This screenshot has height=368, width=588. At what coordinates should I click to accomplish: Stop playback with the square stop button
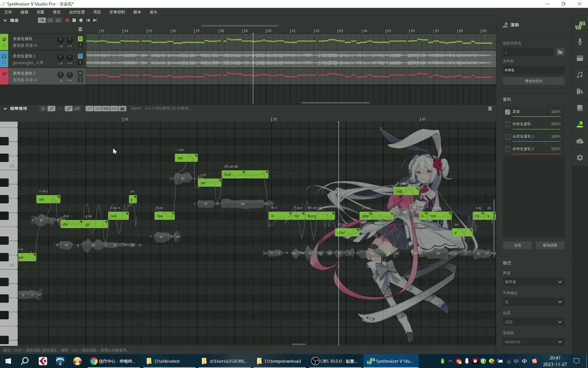[x=74, y=20]
